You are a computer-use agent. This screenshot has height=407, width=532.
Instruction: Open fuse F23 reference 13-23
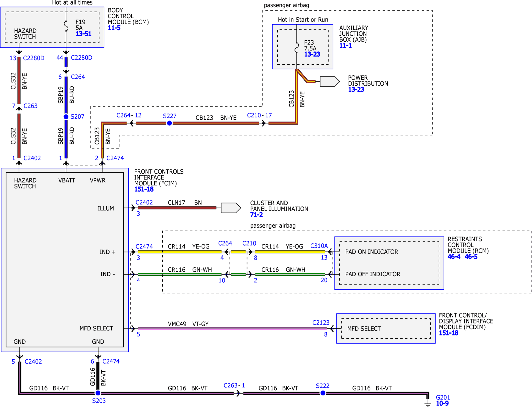pyautogui.click(x=312, y=54)
